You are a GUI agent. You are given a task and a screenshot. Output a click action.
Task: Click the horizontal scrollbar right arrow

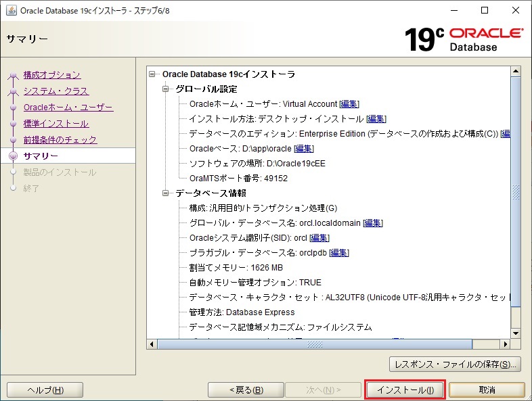point(506,344)
